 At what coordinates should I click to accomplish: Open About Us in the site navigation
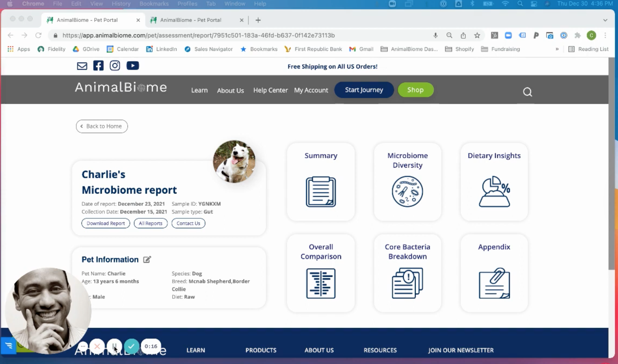[230, 91]
